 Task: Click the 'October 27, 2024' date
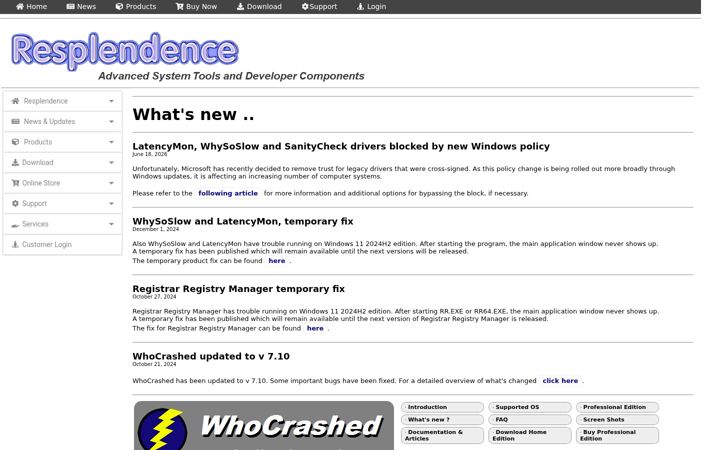point(154,297)
